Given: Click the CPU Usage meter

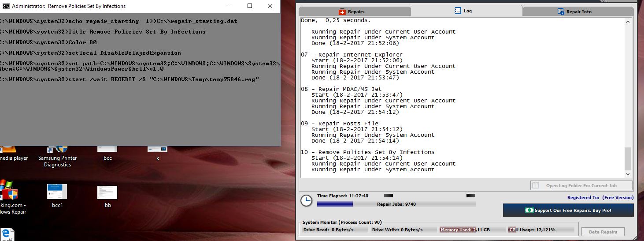Looking at the screenshot, I should (x=541, y=230).
